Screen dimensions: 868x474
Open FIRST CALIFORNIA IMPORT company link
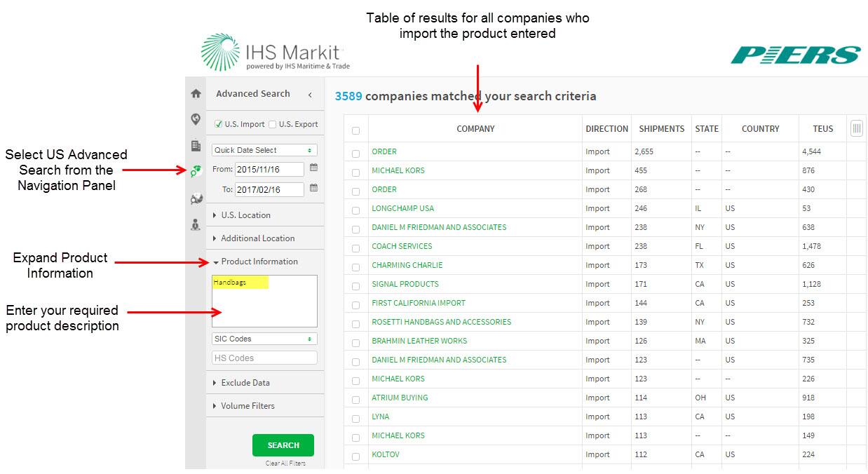point(418,303)
